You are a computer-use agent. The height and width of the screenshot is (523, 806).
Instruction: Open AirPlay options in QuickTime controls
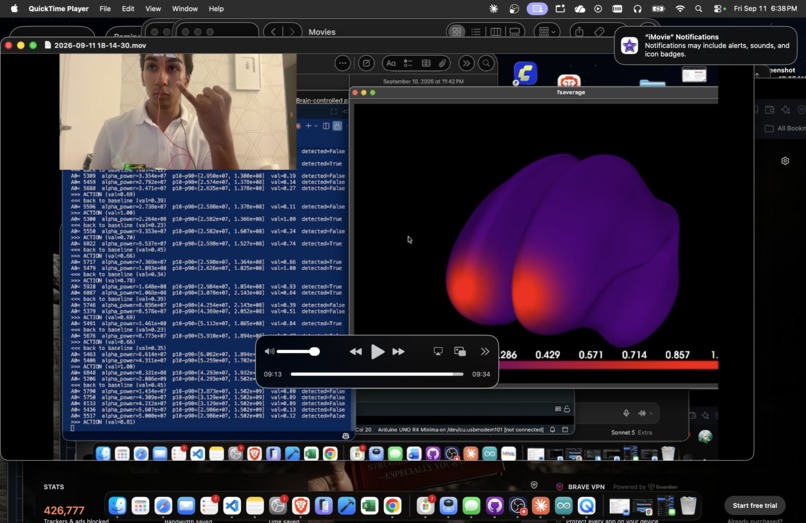[438, 352]
